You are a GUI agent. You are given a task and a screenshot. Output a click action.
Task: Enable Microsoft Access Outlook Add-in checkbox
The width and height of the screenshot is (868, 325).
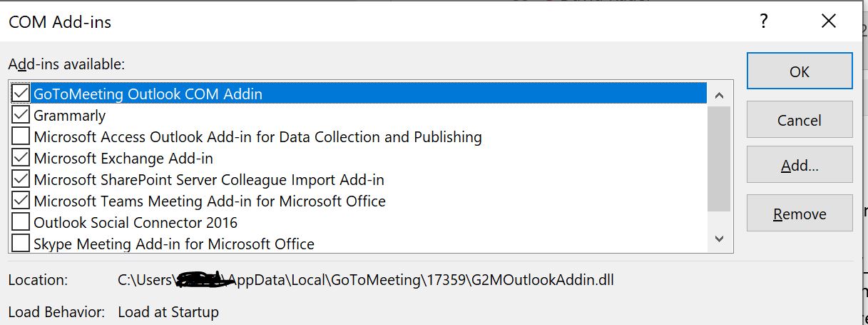click(x=21, y=136)
